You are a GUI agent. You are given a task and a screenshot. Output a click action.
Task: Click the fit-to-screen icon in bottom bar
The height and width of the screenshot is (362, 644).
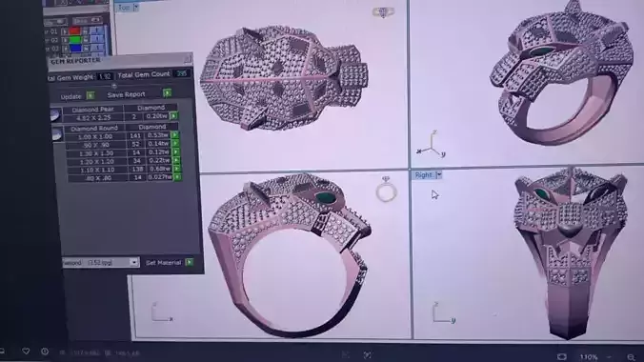(x=368, y=355)
